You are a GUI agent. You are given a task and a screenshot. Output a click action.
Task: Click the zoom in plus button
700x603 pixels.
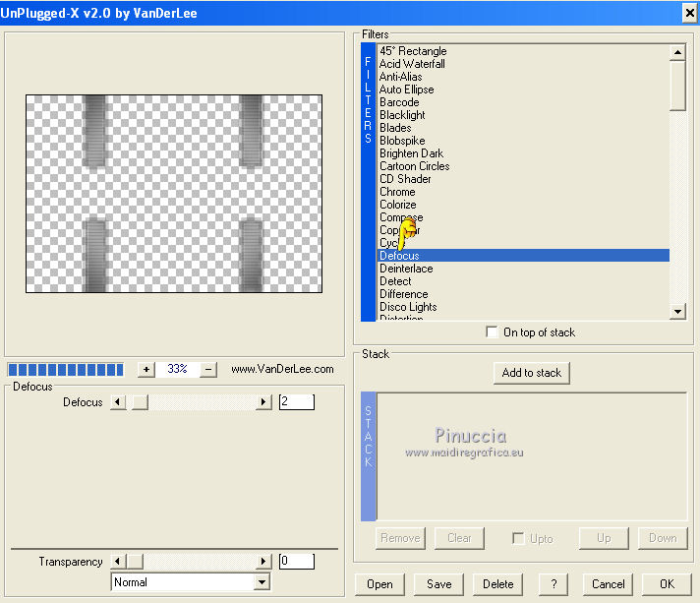146,370
